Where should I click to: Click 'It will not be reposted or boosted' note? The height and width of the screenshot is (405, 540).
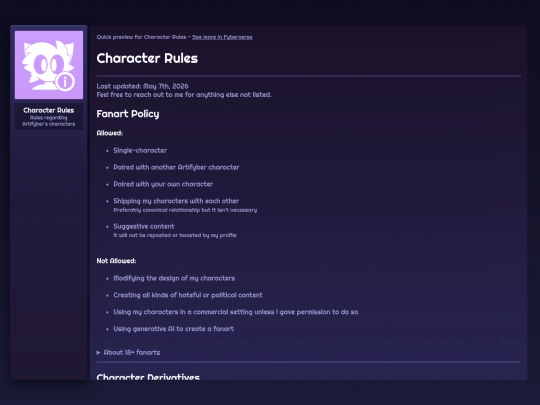[x=175, y=235]
